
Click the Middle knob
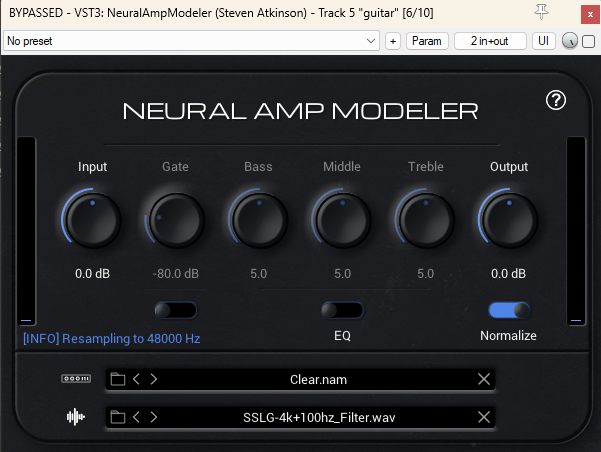click(342, 220)
